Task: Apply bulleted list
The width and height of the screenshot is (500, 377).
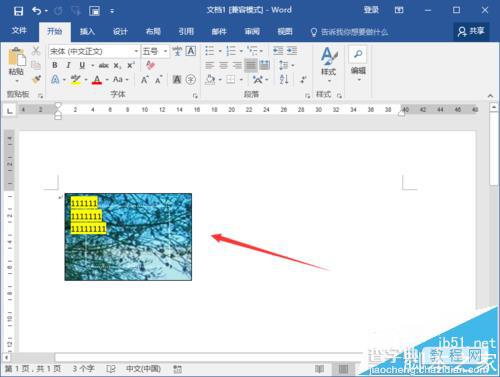Action: click(210, 51)
